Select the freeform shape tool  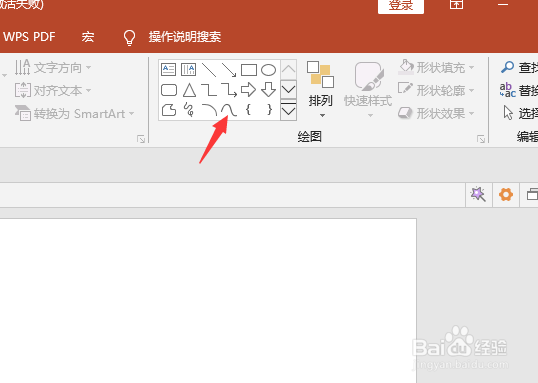pos(169,110)
